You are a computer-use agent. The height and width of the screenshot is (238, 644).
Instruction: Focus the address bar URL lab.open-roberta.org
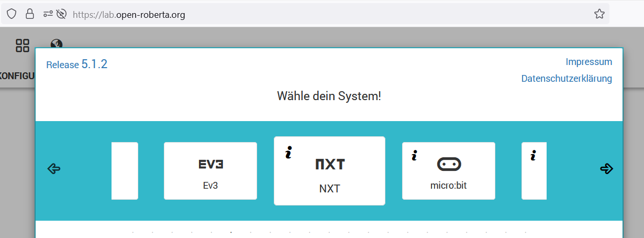pos(129,15)
